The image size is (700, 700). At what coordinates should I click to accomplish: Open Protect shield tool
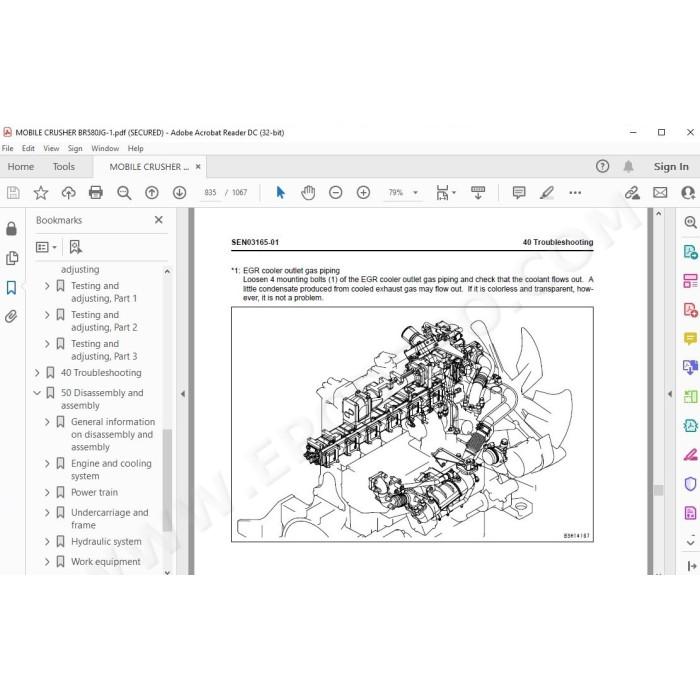(x=690, y=483)
